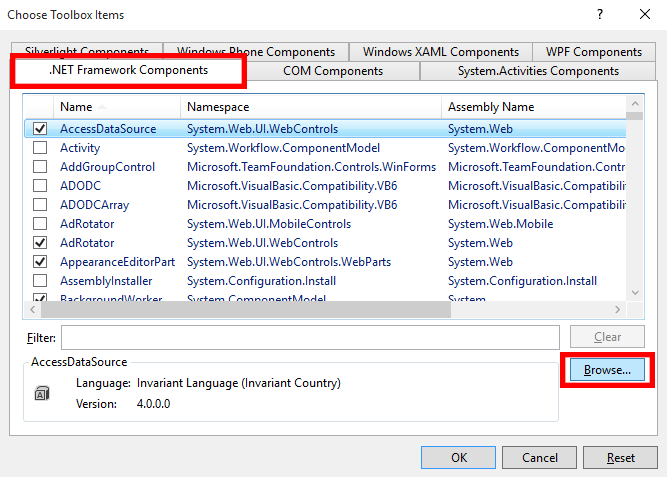
Task: Click the horizontal scrollbar left arrow
Action: (x=32, y=310)
